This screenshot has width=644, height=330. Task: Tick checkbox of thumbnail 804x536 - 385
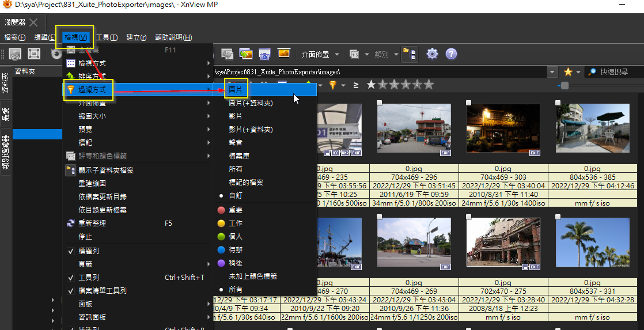558,103
